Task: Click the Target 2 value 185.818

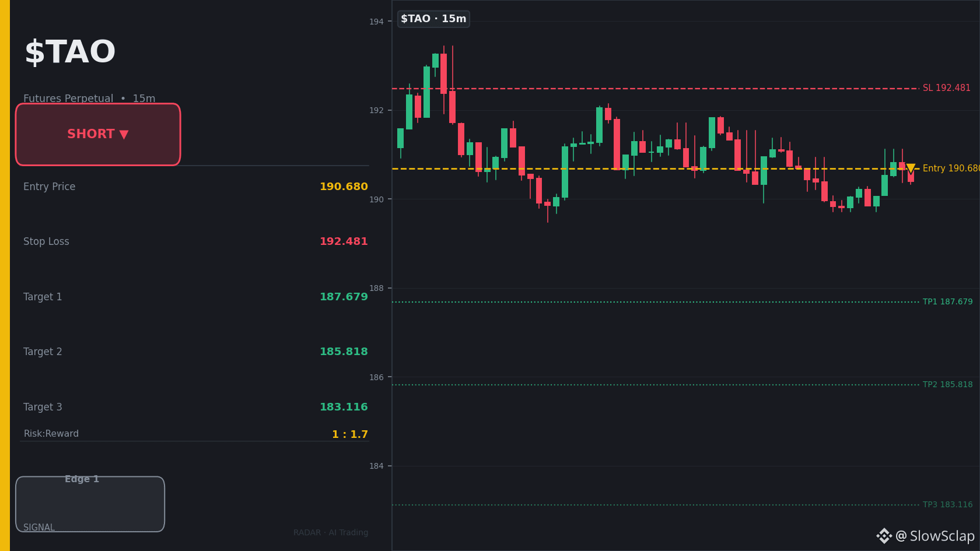Action: pos(344,352)
